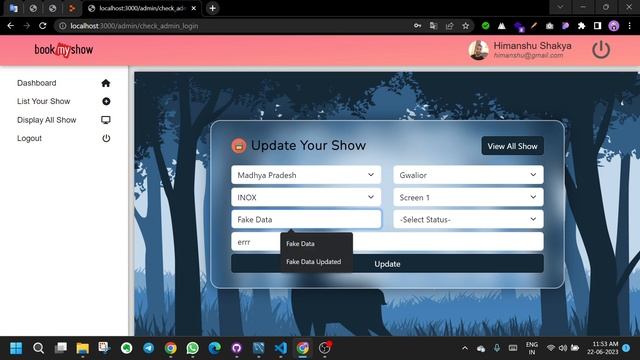Open the tab search chevron
The image size is (640, 360).
tap(560, 7)
